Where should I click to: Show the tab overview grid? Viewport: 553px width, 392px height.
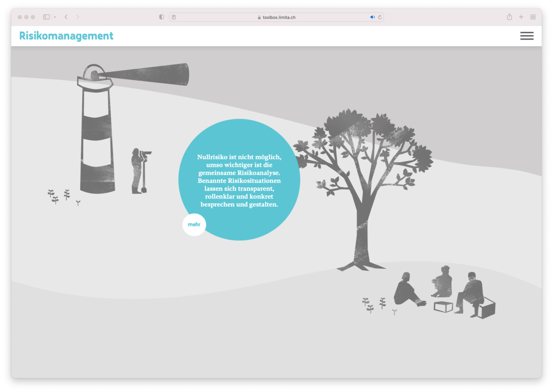click(x=533, y=17)
